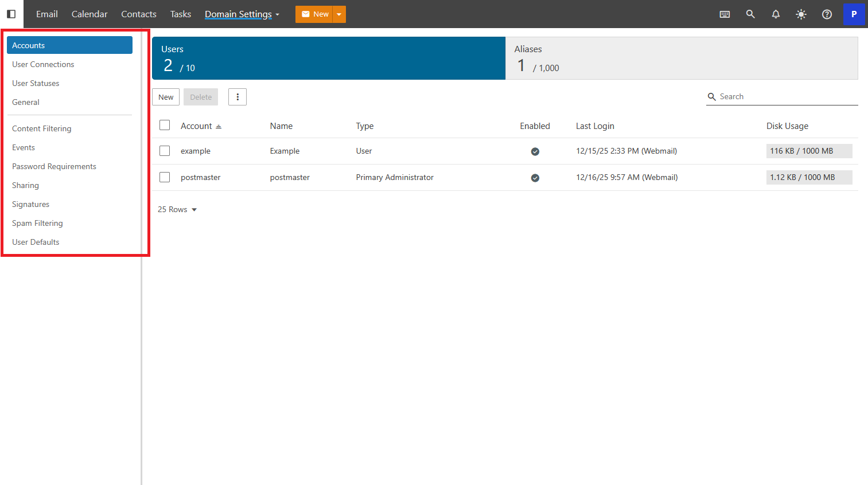Open the notifications bell

pos(776,14)
